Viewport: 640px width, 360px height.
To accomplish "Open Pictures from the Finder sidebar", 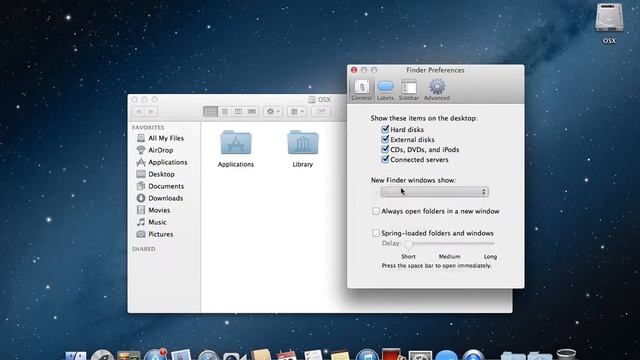I will [x=160, y=234].
